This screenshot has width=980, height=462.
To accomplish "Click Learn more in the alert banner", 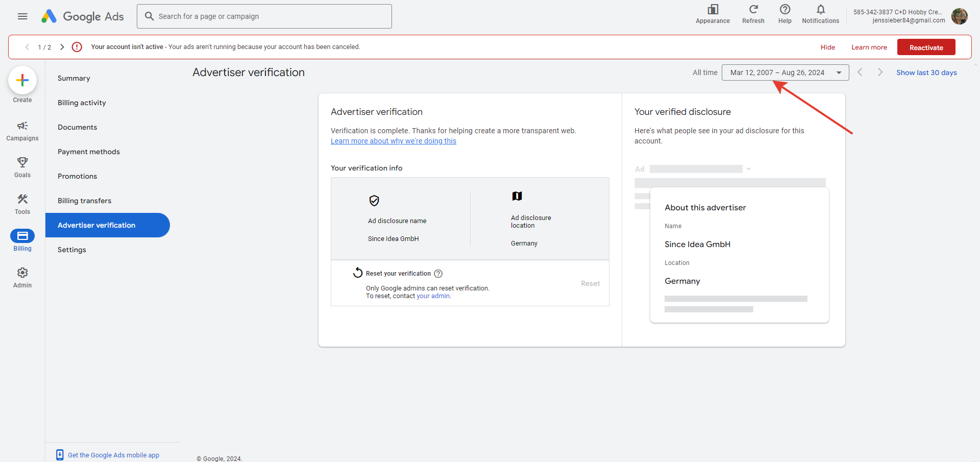I will 869,47.
